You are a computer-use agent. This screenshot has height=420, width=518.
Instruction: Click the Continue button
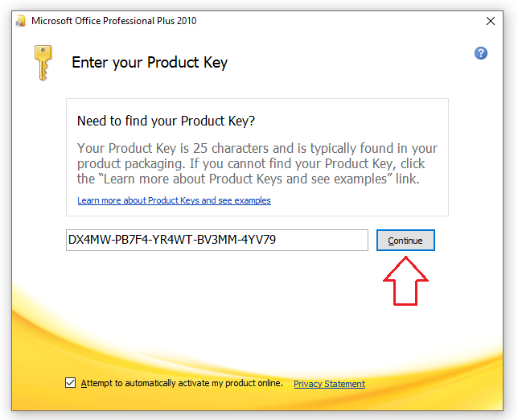pyautogui.click(x=405, y=241)
